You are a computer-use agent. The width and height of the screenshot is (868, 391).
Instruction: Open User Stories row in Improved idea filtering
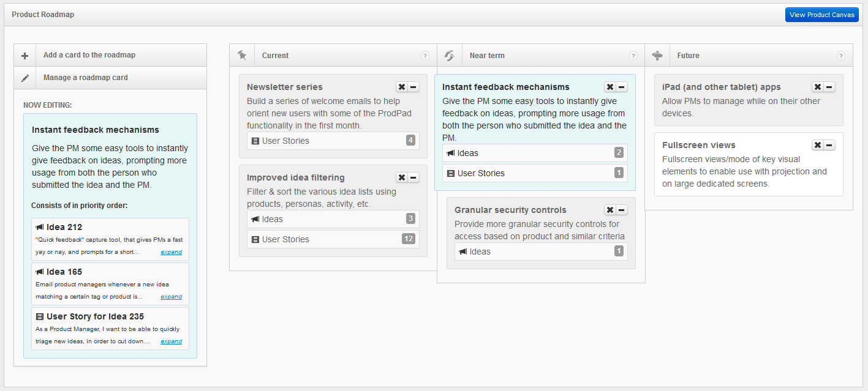coord(333,239)
